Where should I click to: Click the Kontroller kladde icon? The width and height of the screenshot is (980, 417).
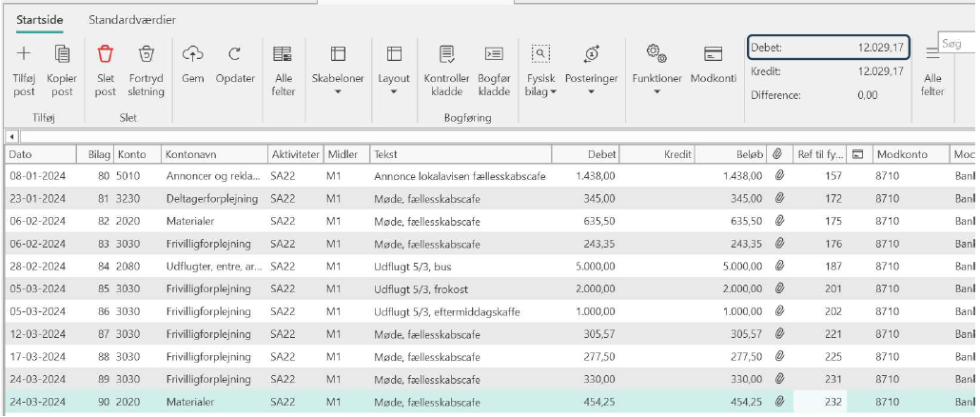[x=446, y=53]
